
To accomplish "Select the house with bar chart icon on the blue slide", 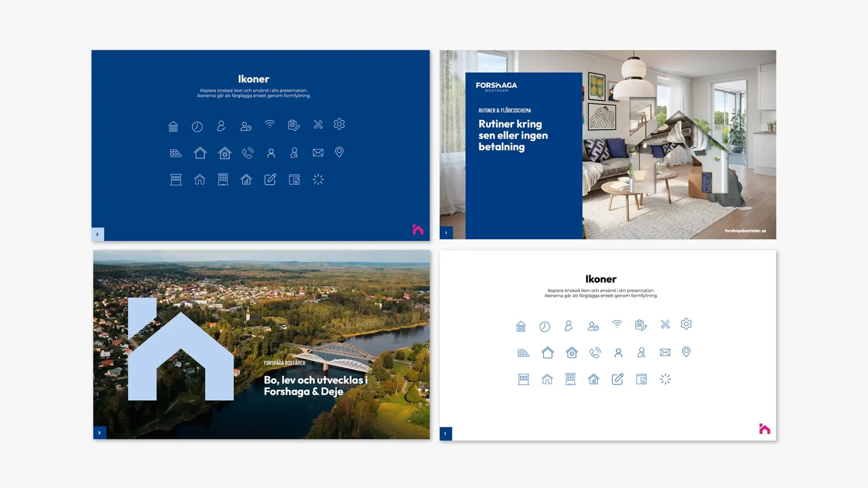I will (x=246, y=179).
